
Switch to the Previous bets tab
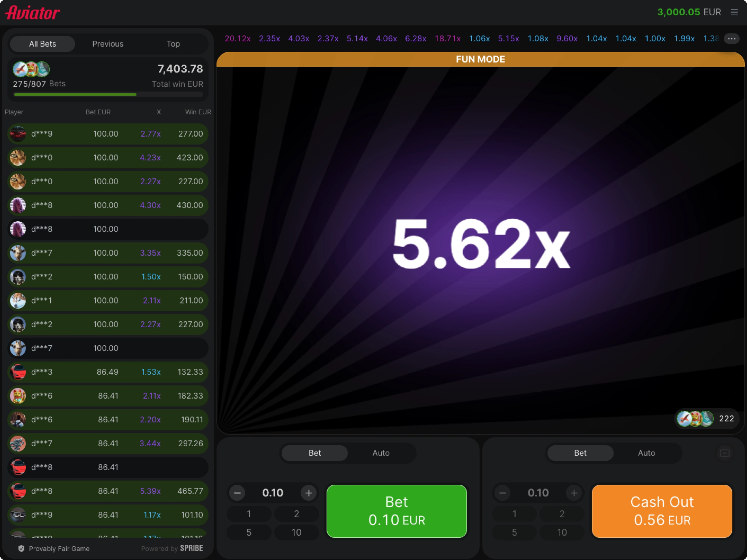(x=108, y=44)
